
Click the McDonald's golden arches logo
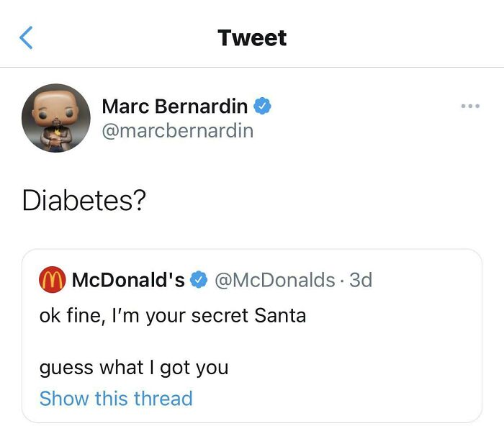pos(51,280)
